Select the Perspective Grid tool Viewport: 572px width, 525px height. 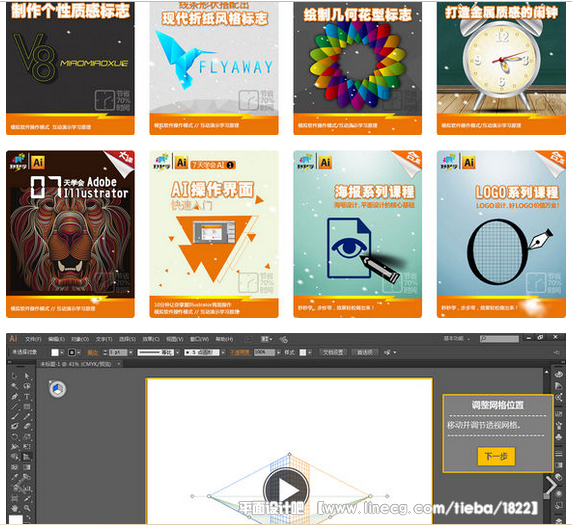click(27, 456)
